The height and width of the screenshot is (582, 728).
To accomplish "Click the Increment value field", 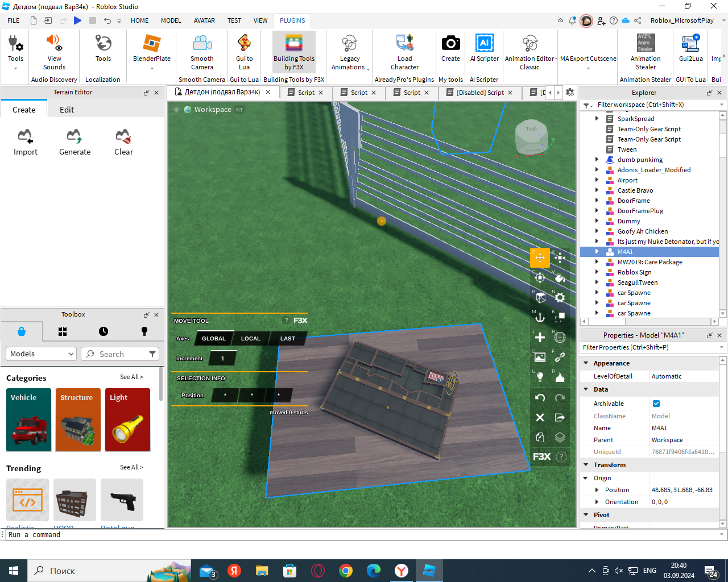I will click(x=222, y=359).
